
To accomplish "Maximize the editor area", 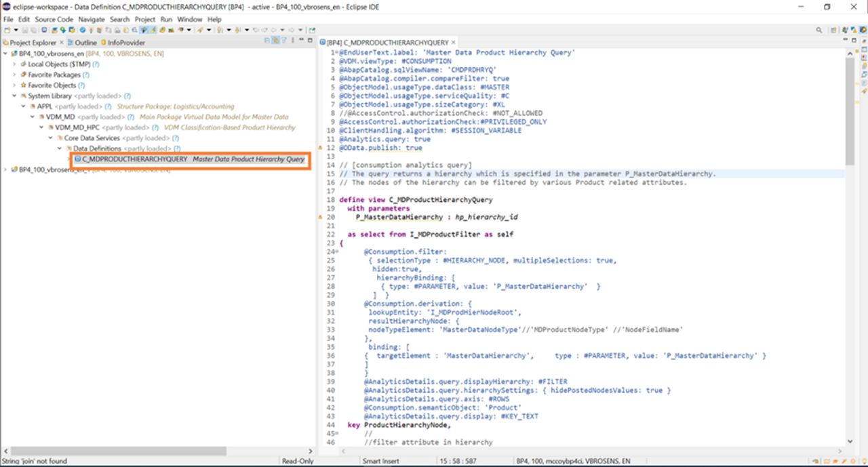I will pyautogui.click(x=854, y=40).
